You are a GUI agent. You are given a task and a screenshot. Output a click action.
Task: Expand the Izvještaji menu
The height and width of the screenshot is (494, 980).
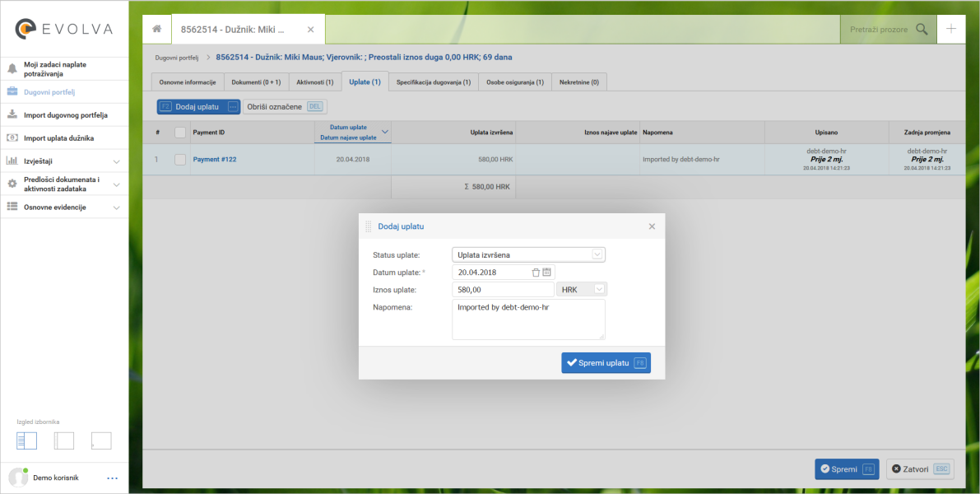[x=116, y=162]
